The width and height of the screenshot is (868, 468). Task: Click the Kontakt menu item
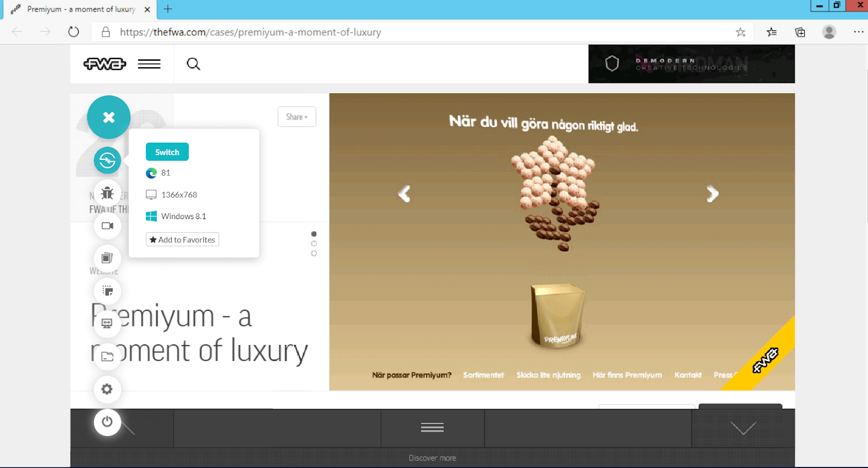pos(688,375)
